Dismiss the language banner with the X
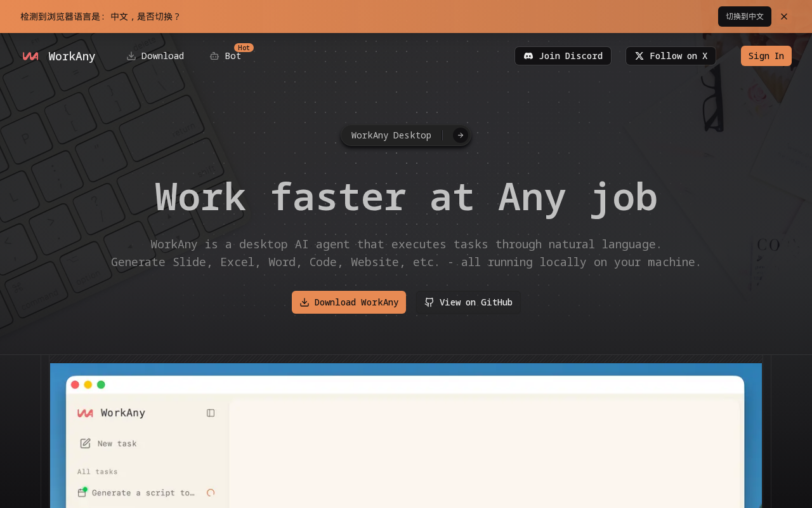812x508 pixels. [784, 17]
